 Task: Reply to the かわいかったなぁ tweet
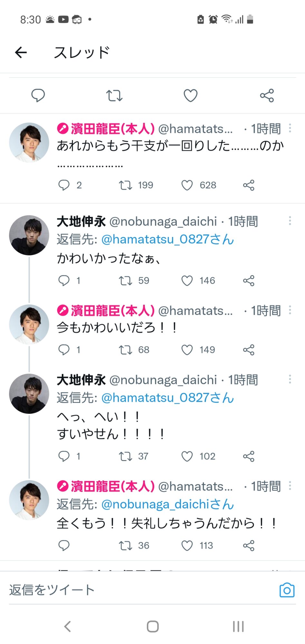click(x=64, y=280)
